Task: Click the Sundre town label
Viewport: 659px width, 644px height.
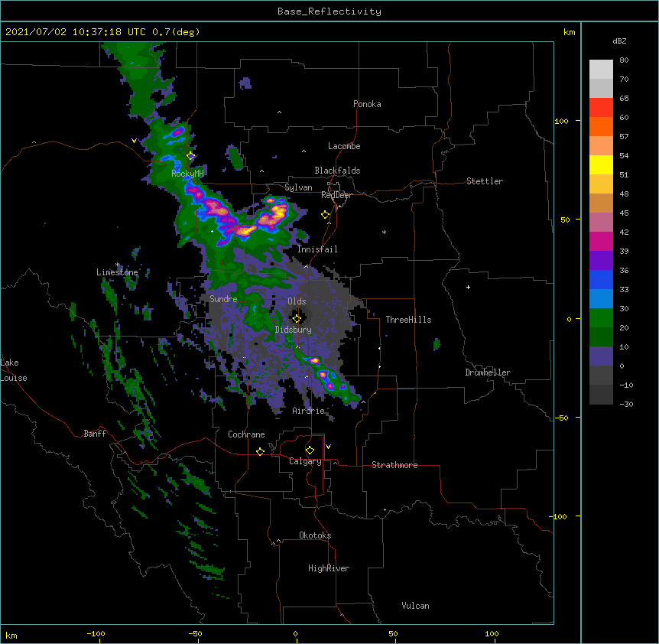Action: (x=223, y=299)
